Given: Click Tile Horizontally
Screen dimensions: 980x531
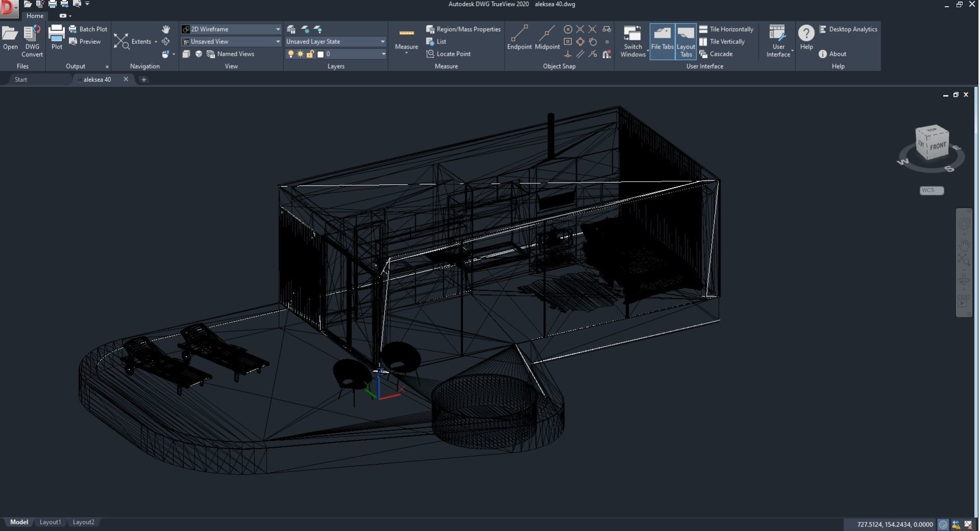Looking at the screenshot, I should tap(726, 29).
